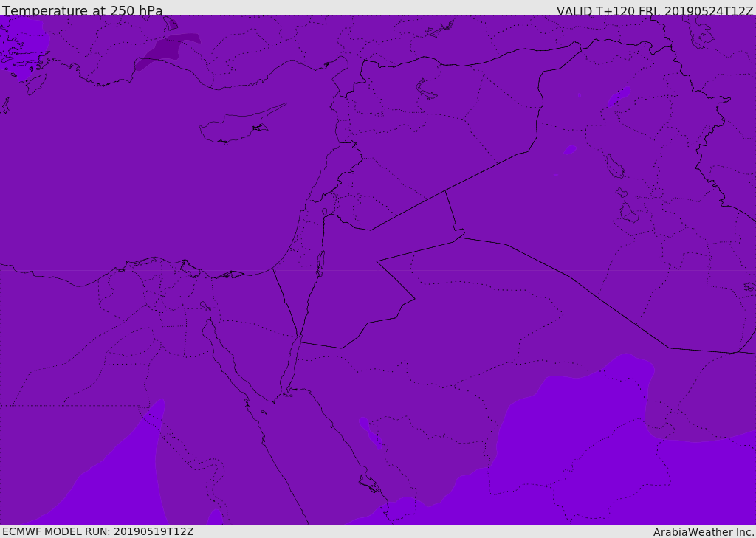Click the 'ArabiaWeather Inc' credit text
756x538 pixels.
click(x=704, y=532)
